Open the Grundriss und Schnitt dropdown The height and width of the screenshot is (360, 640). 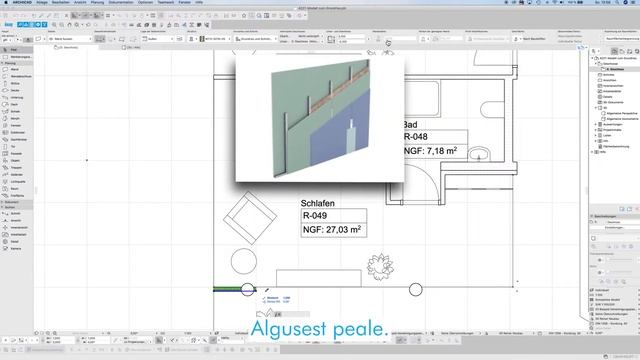pyautogui.click(x=256, y=39)
